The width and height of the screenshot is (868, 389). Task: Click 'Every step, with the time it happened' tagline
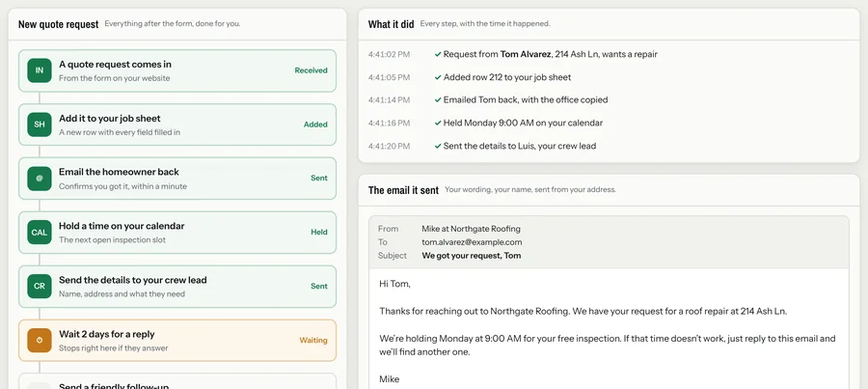(x=485, y=24)
